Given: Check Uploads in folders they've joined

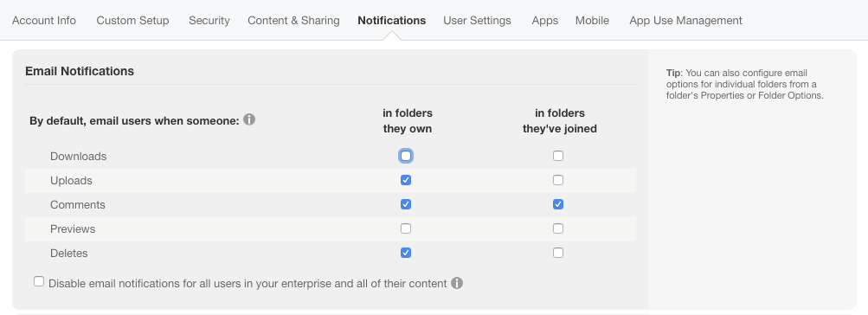Looking at the screenshot, I should tap(558, 181).
